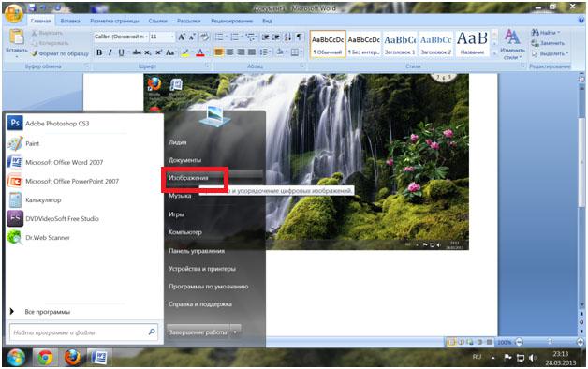The image size is (588, 369).
Task: Toggle Underline formatting
Action: (121, 52)
